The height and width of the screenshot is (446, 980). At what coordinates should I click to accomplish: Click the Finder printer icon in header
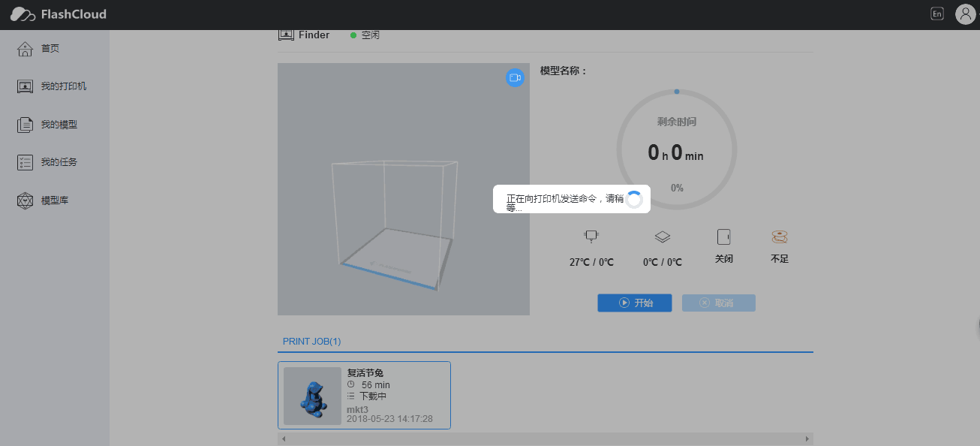[286, 35]
